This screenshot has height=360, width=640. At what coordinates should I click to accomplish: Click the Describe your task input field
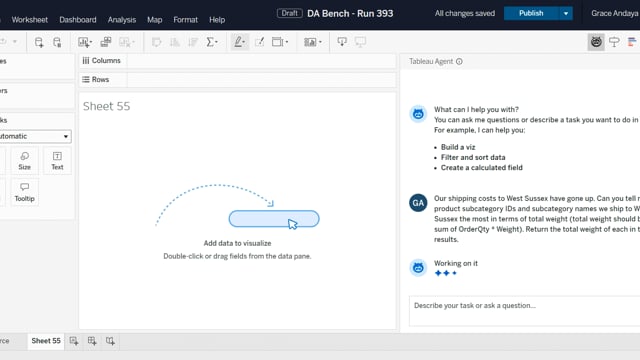pos(524,311)
